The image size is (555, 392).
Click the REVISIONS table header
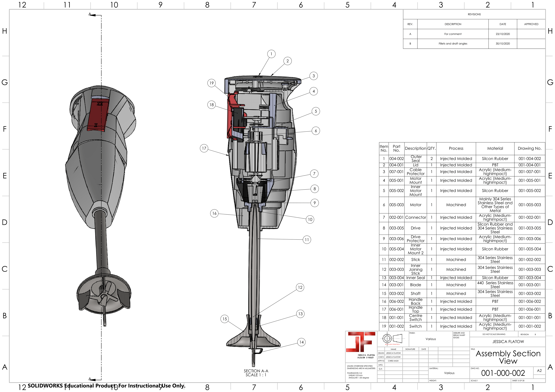(x=474, y=14)
